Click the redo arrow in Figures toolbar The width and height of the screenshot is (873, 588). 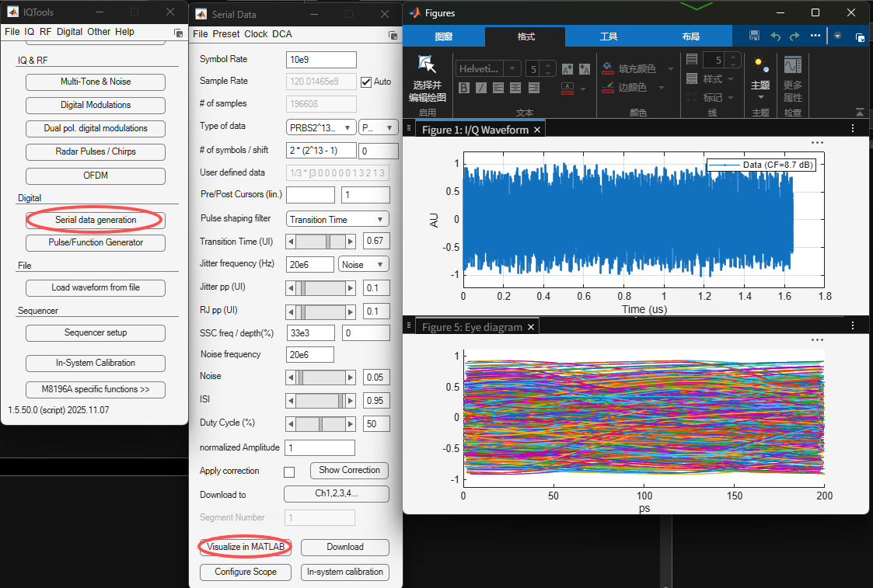click(x=795, y=37)
